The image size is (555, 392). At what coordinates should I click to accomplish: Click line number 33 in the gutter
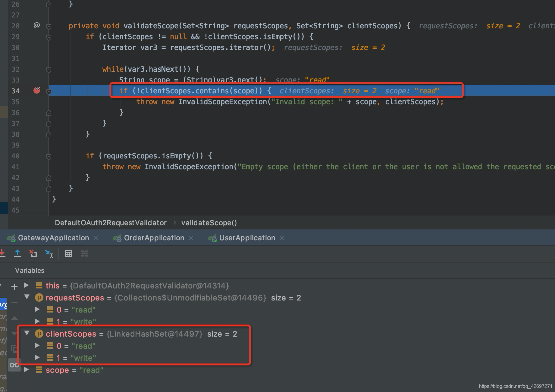pyautogui.click(x=15, y=80)
